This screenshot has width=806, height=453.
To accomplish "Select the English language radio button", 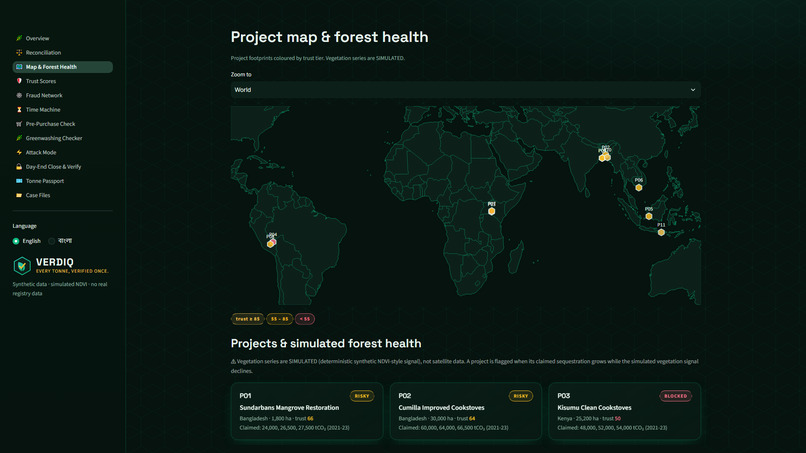I will pos(16,241).
